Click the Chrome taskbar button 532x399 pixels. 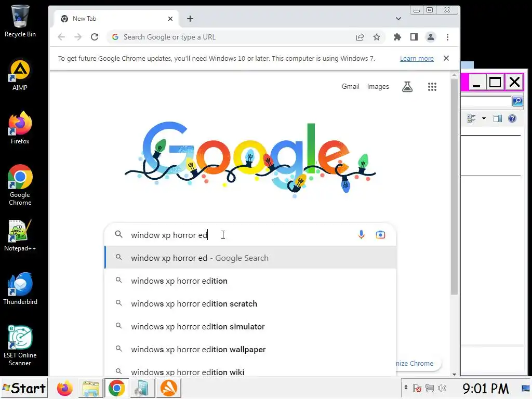coord(116,388)
